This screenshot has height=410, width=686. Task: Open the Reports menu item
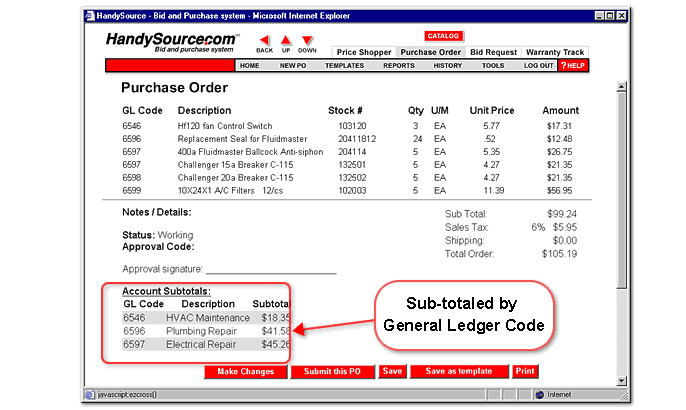point(398,65)
